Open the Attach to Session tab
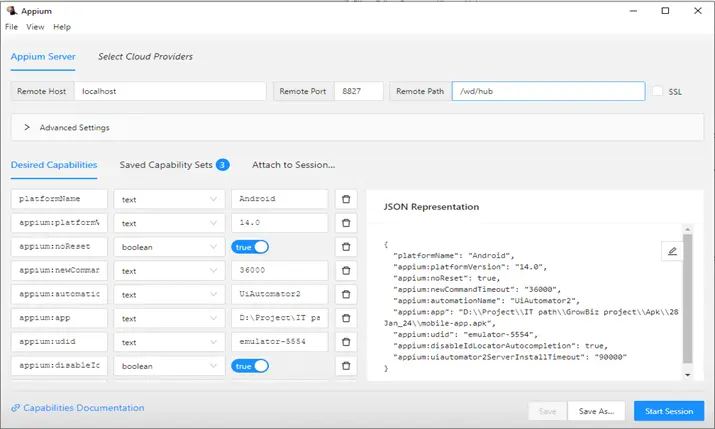Image resolution: width=715 pixels, height=429 pixels. pos(294,165)
